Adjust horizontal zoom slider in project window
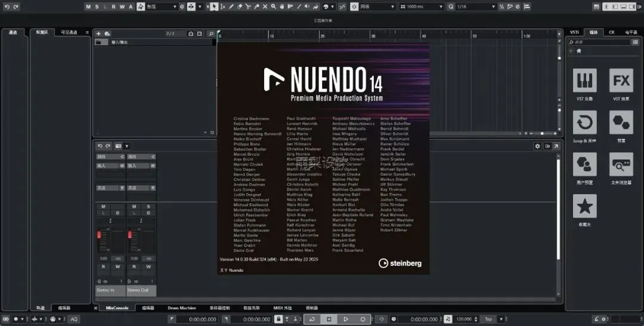Image resolution: width=644 pixels, height=326 pixels. coord(542,133)
